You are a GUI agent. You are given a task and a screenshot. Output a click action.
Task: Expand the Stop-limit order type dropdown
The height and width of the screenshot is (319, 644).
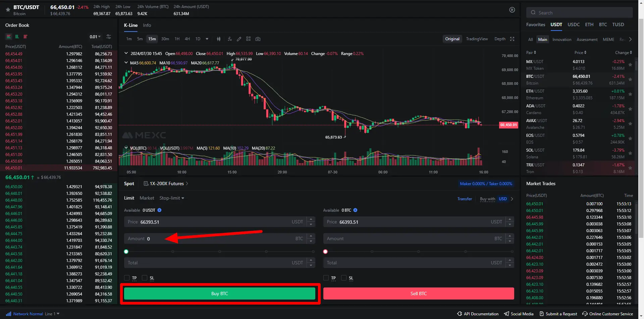click(172, 198)
